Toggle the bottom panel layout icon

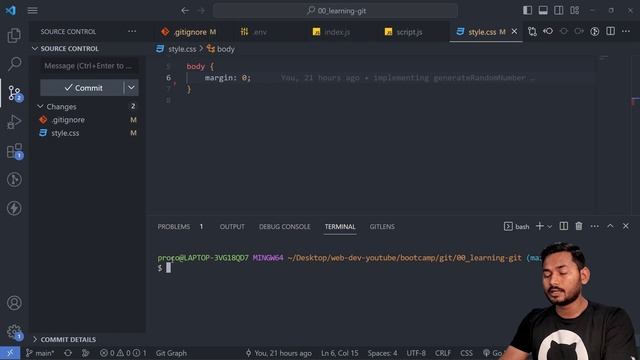pyautogui.click(x=543, y=10)
